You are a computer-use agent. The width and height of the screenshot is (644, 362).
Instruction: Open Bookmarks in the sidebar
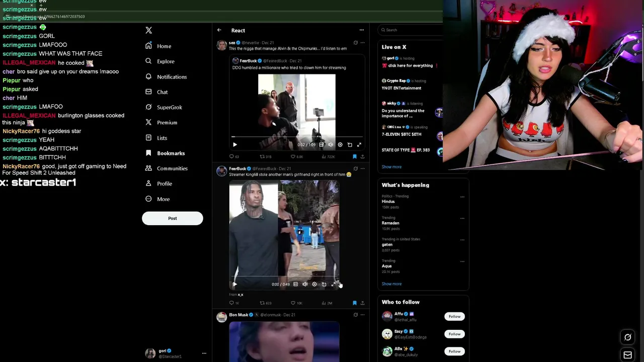[x=165, y=153]
